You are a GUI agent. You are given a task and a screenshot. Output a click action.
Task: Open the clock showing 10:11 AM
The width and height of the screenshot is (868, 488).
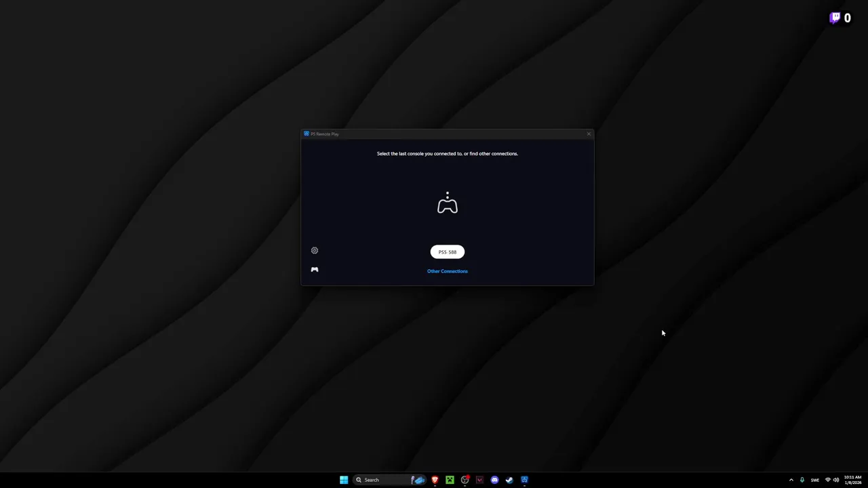pos(852,480)
